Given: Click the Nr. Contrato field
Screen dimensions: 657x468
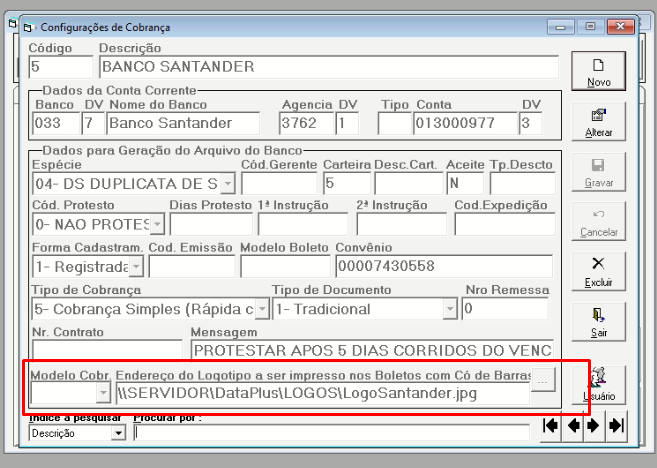Looking at the screenshot, I should click(107, 349).
